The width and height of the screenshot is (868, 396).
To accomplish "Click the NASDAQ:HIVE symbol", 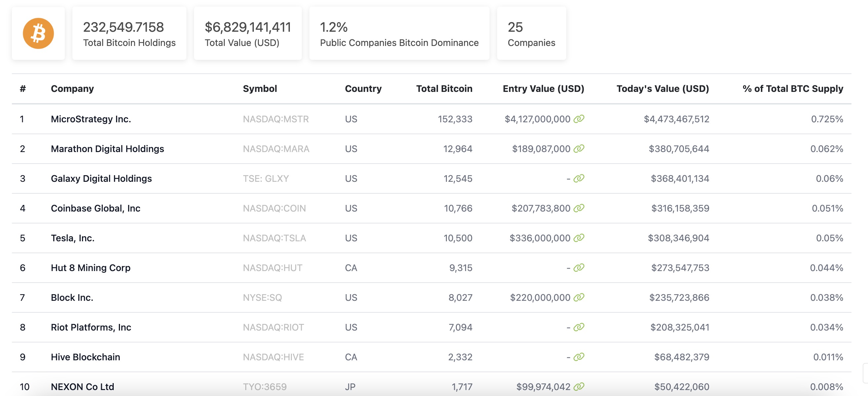I will tap(273, 357).
